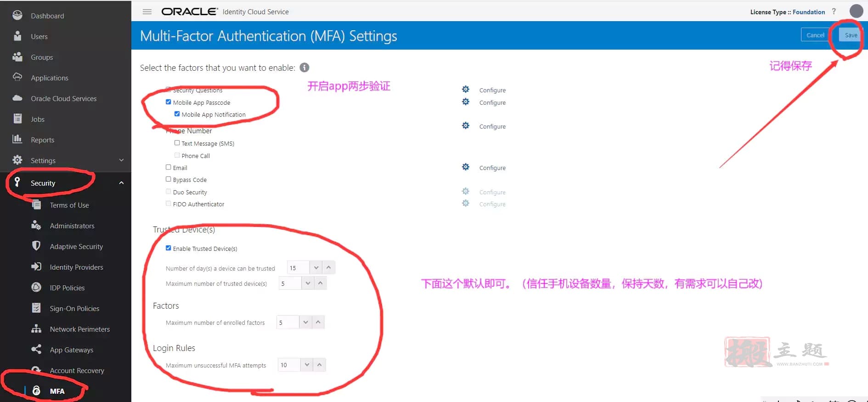Click the Network Perimeters icon
The width and height of the screenshot is (868, 402).
36,328
